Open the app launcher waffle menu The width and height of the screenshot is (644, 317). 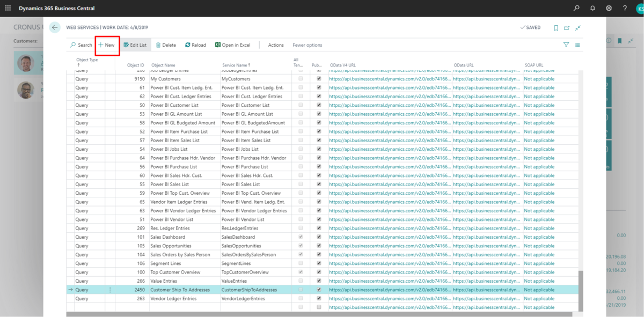tap(8, 8)
